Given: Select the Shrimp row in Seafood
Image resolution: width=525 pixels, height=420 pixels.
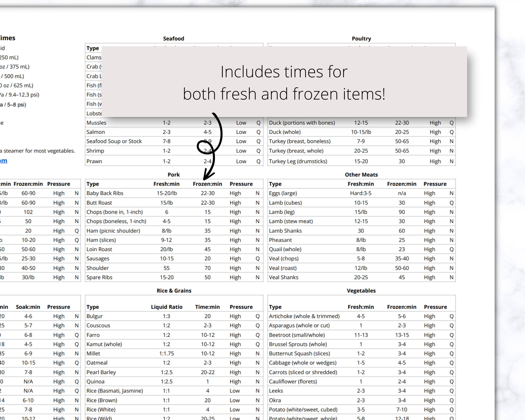Looking at the screenshot, I should click(95, 151).
